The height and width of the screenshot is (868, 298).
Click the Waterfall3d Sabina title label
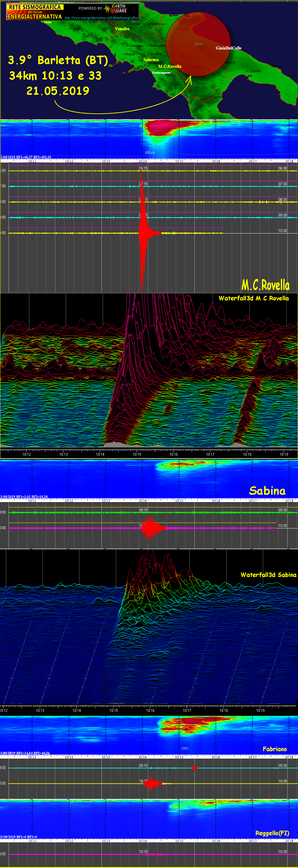point(268,575)
